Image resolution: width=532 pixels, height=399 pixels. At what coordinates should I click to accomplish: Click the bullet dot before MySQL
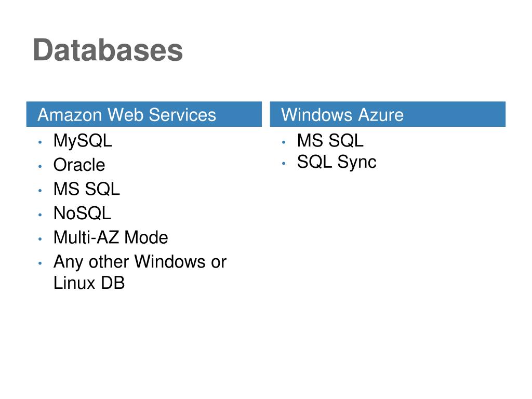[x=40, y=142]
